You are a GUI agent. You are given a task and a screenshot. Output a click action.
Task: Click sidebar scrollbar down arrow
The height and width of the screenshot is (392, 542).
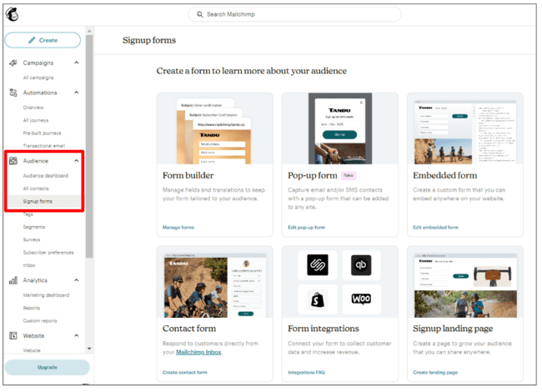89,349
